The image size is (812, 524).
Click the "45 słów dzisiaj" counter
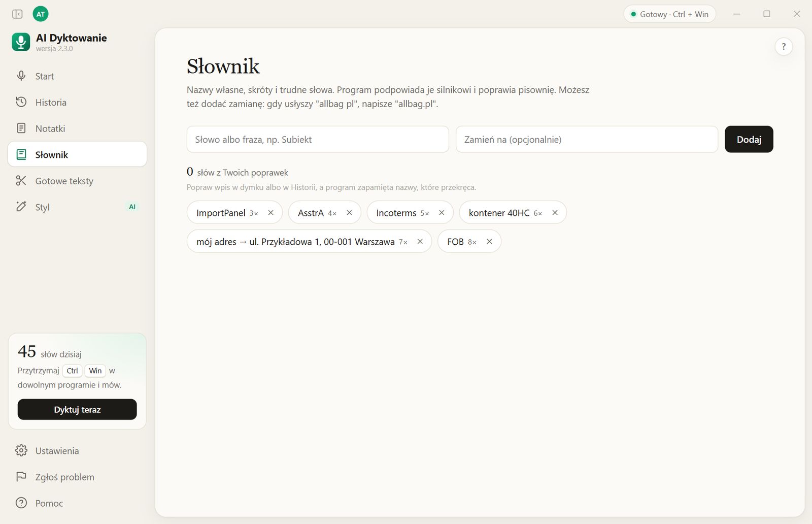(x=50, y=352)
